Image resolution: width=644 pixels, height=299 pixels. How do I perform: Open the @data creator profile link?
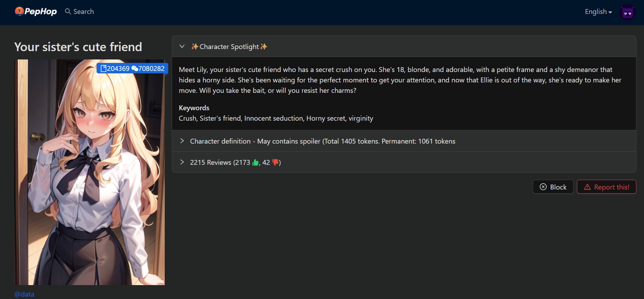tap(24, 294)
